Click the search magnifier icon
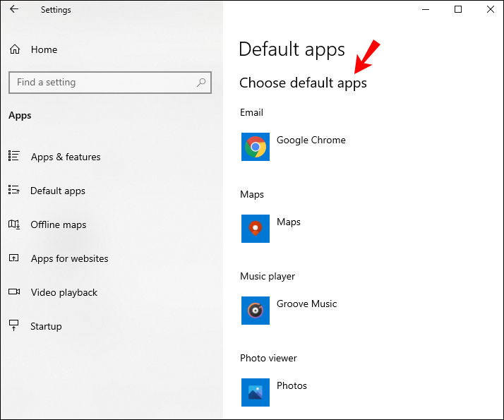The width and height of the screenshot is (504, 420). 201,83
